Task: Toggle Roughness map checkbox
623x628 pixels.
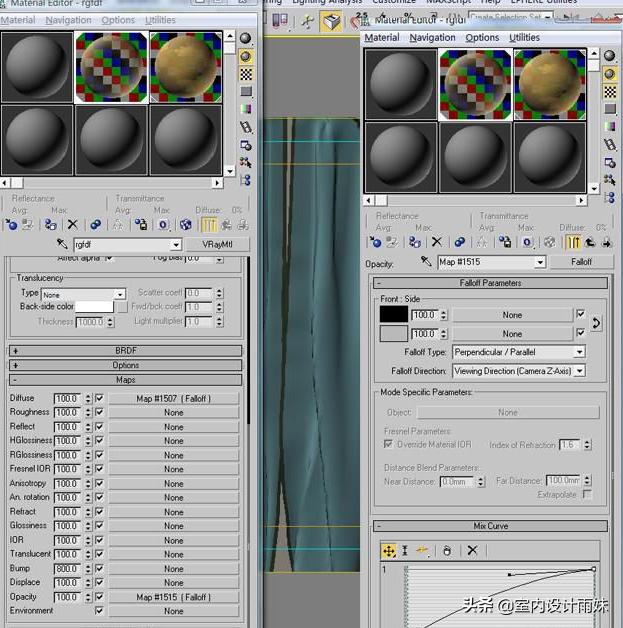Action: click(x=99, y=412)
